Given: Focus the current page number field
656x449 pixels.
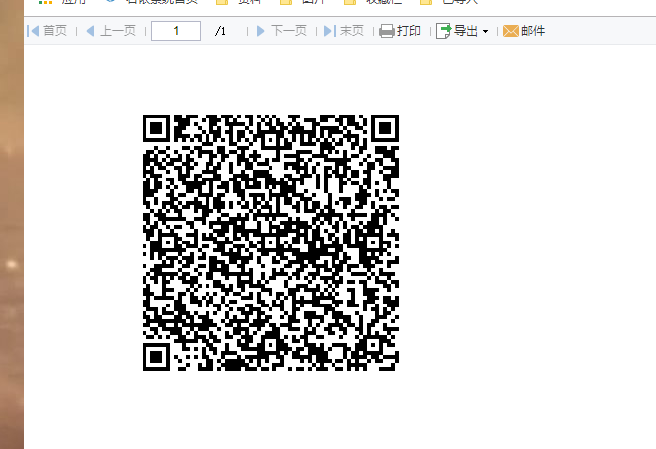Looking at the screenshot, I should coord(176,31).
